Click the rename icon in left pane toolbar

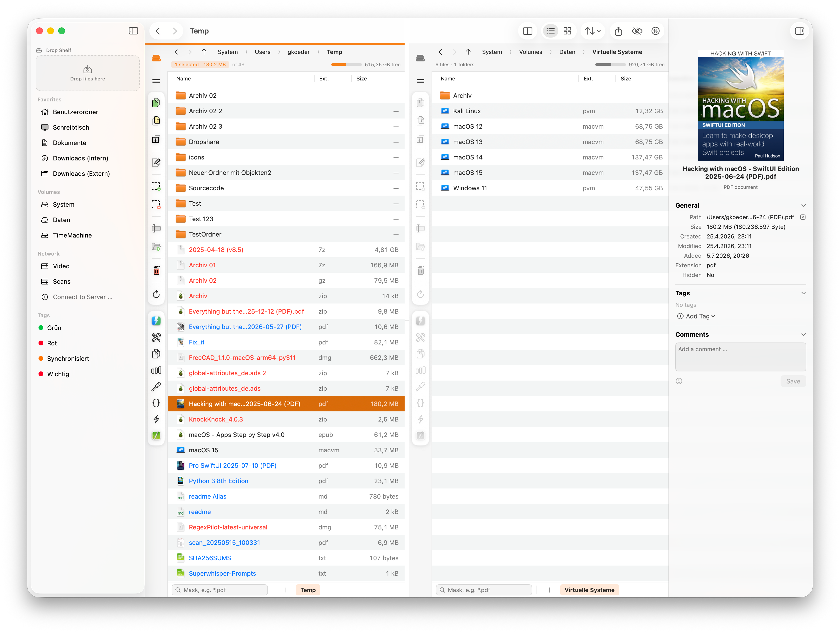click(156, 228)
